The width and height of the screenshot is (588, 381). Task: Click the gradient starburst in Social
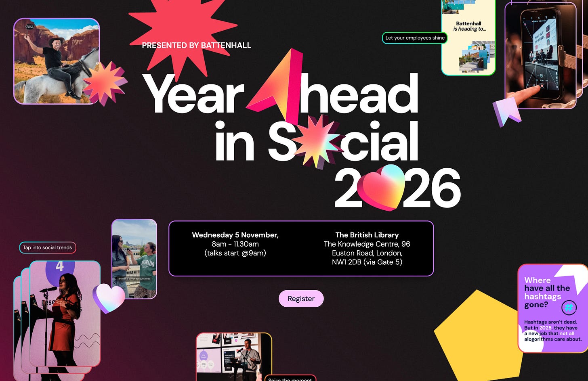pos(318,141)
